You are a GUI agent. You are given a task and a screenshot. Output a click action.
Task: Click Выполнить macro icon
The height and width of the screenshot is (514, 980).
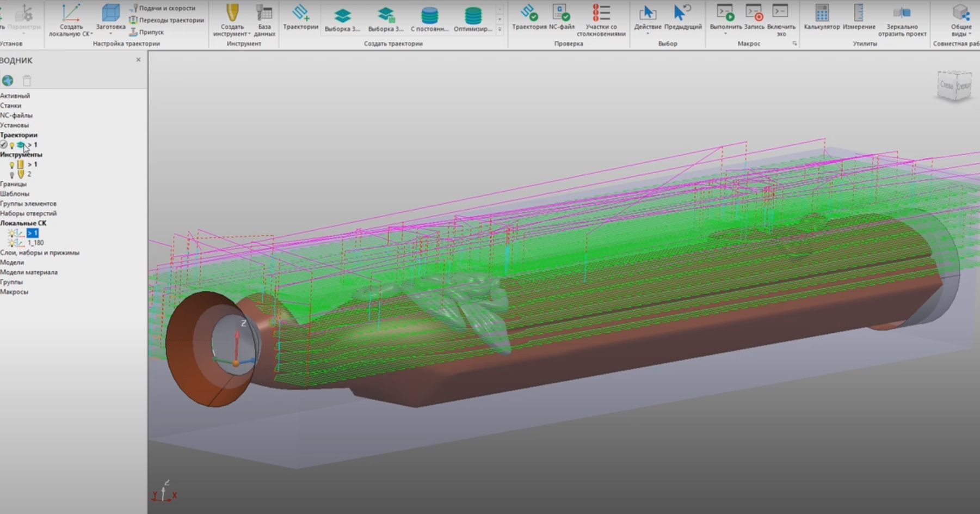click(725, 13)
